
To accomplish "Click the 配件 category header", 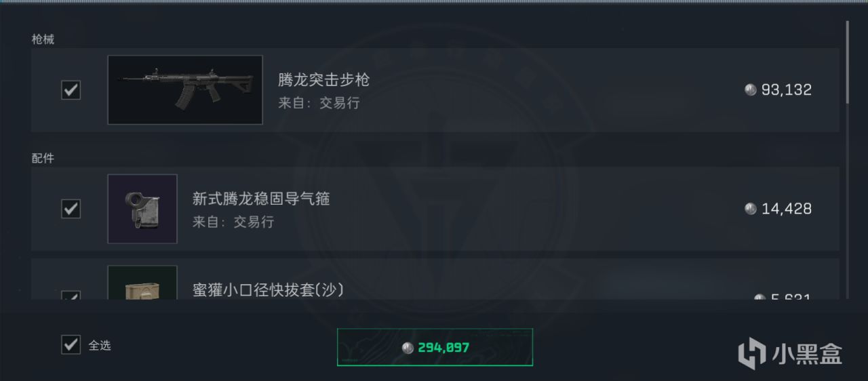I will (43, 158).
